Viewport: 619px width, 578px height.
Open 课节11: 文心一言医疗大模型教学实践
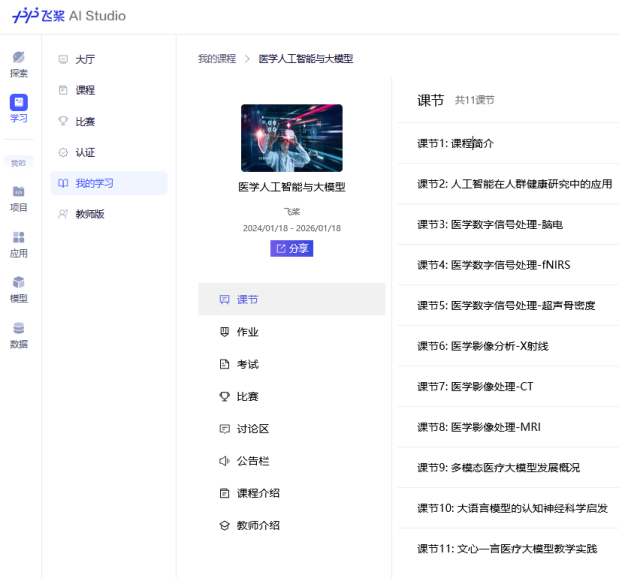coord(507,549)
